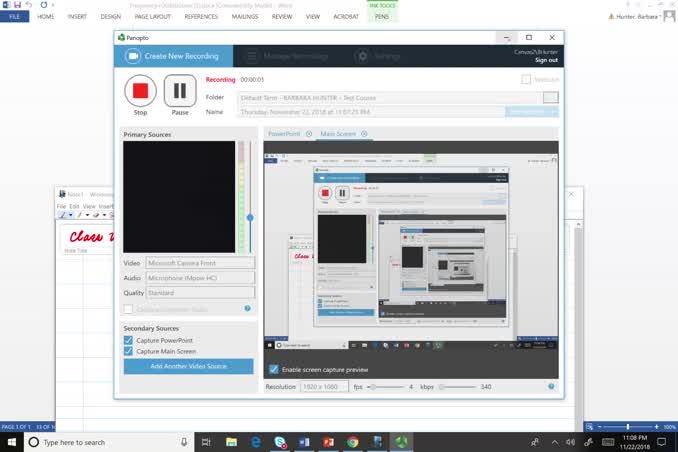Launch Chrome from the taskbar
This screenshot has width=678, height=452.
tap(353, 442)
